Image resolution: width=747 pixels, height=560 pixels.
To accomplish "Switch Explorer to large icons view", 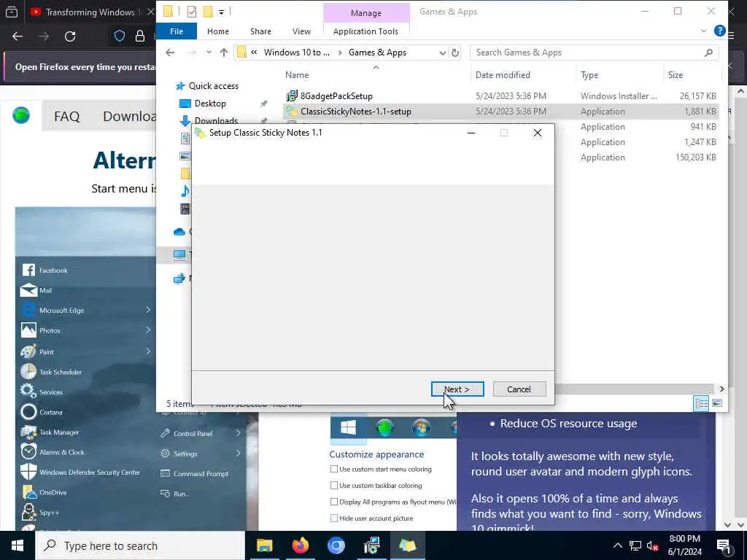I will pos(716,403).
